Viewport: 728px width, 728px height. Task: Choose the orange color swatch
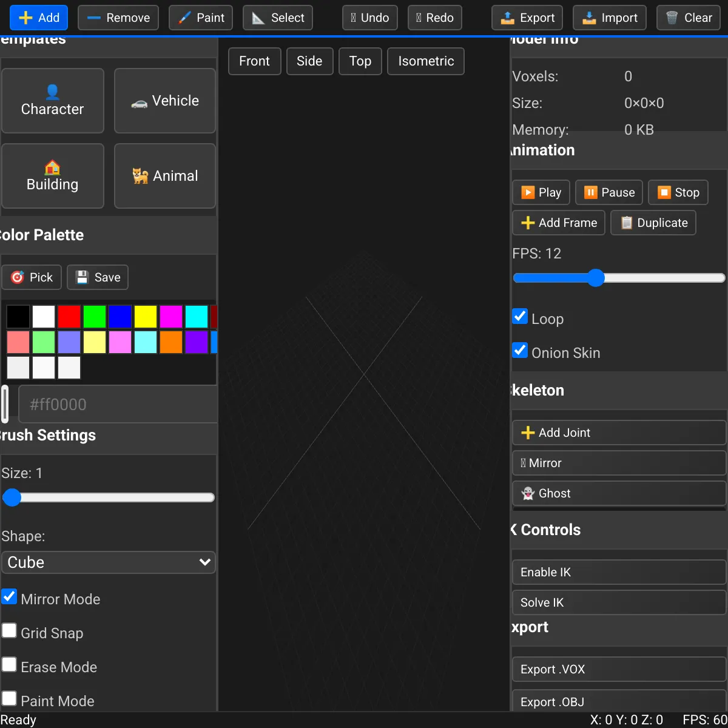click(171, 342)
